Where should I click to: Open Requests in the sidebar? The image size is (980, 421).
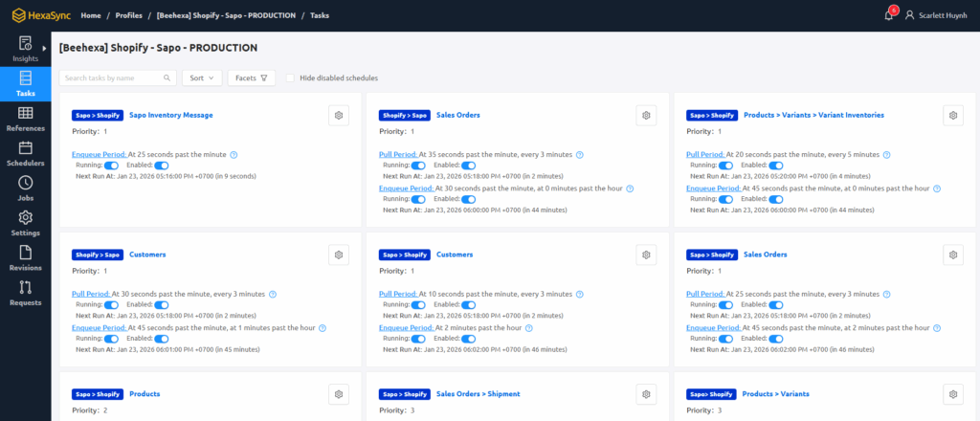click(x=26, y=294)
